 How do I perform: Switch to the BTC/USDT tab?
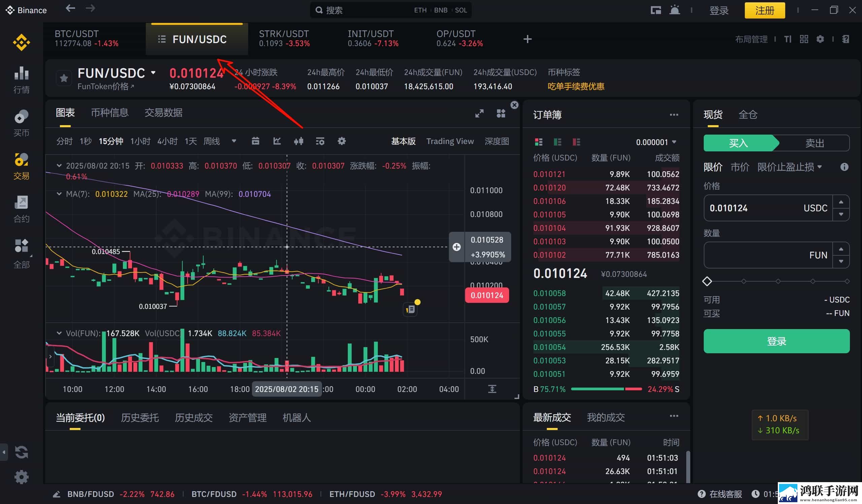pos(87,39)
